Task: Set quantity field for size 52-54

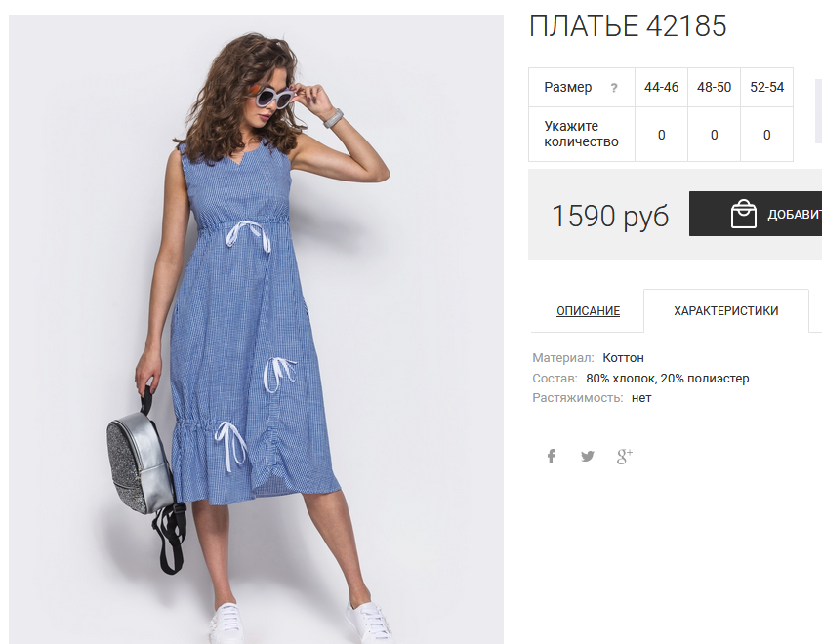Action: pyautogui.click(x=767, y=135)
